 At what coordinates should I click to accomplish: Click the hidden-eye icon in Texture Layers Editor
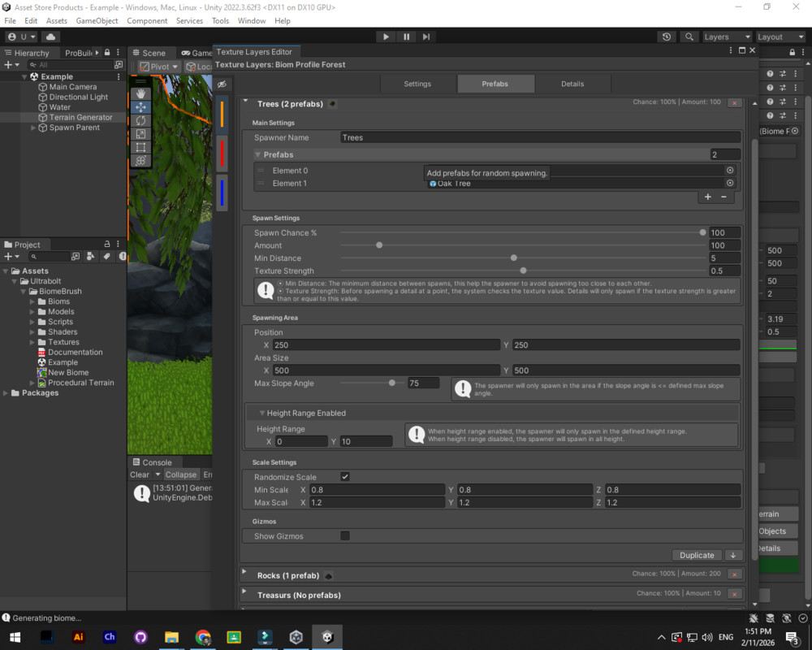222,84
